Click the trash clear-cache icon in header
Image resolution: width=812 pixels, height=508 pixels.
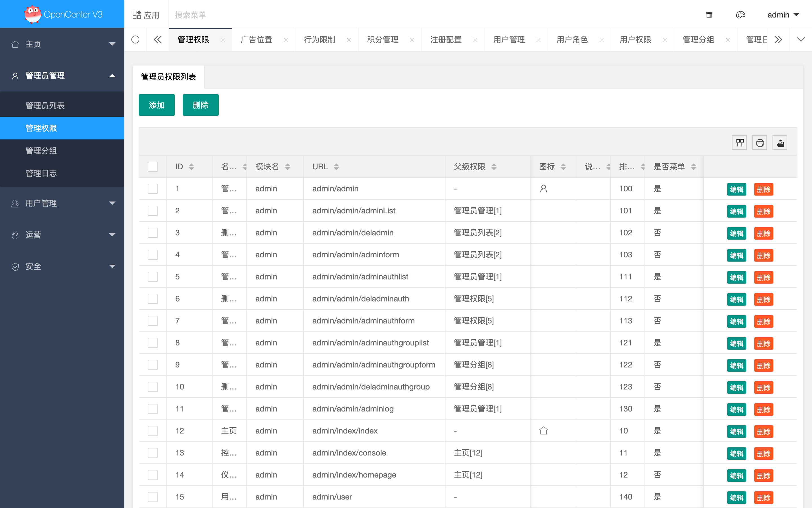click(x=709, y=15)
